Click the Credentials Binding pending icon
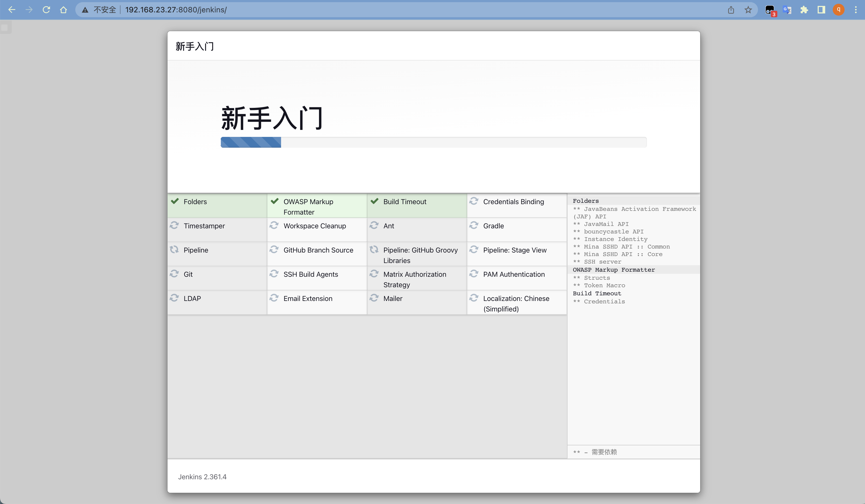This screenshot has width=865, height=504. [x=474, y=201]
